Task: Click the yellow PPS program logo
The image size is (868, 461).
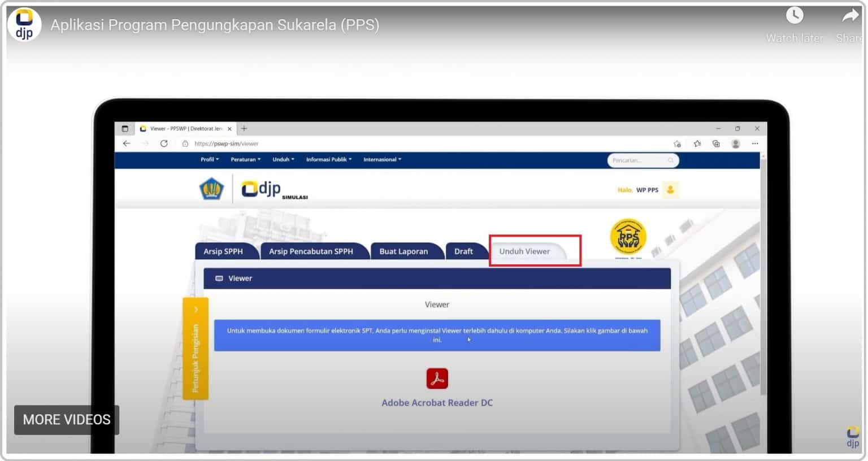Action: [628, 237]
